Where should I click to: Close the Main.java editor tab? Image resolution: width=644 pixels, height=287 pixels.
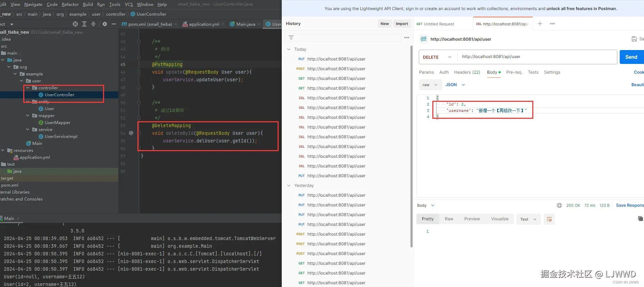pyautogui.click(x=259, y=24)
